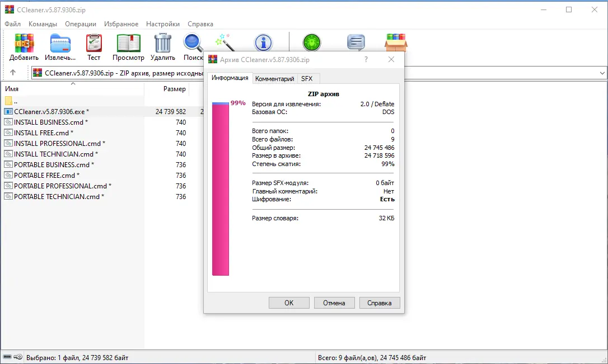608x364 pixels.
Task: Click the PORTABLE BUSINESS.cmd file icon
Action: tap(8, 164)
